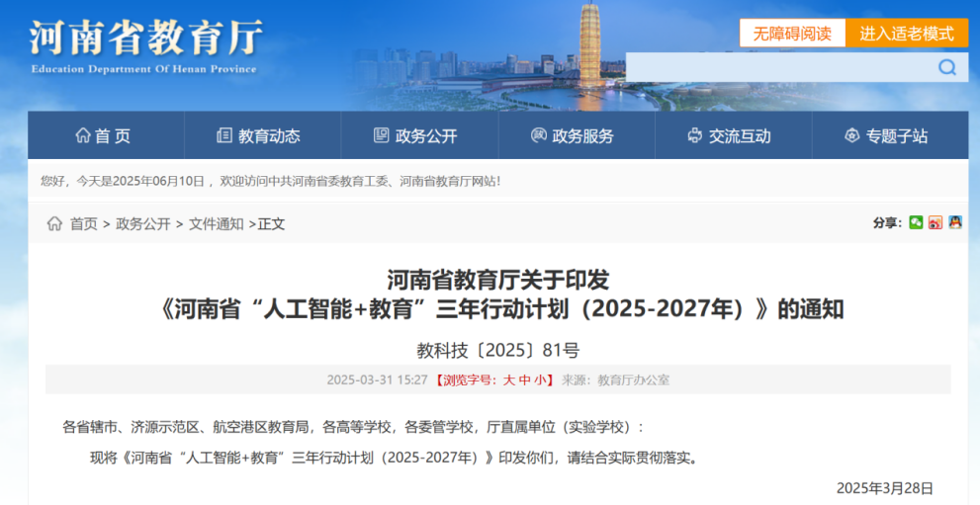Share the notice via QQ penguin icon
980x505 pixels.
coord(955,222)
